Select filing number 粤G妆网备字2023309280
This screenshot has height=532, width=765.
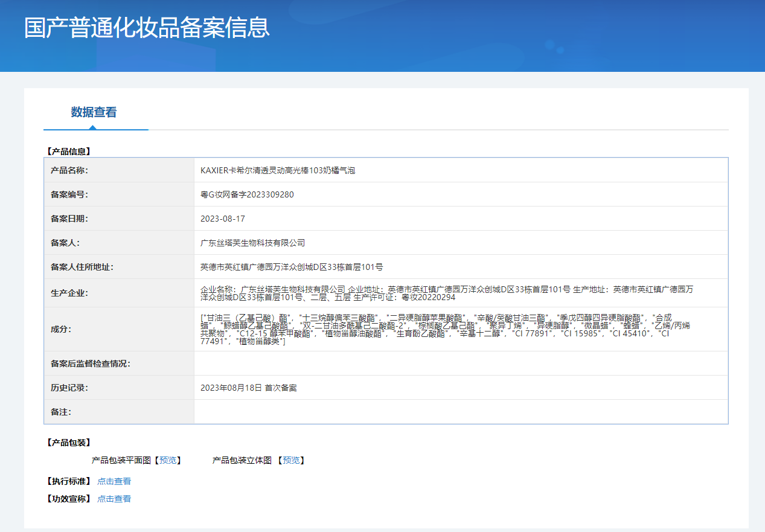click(247, 194)
